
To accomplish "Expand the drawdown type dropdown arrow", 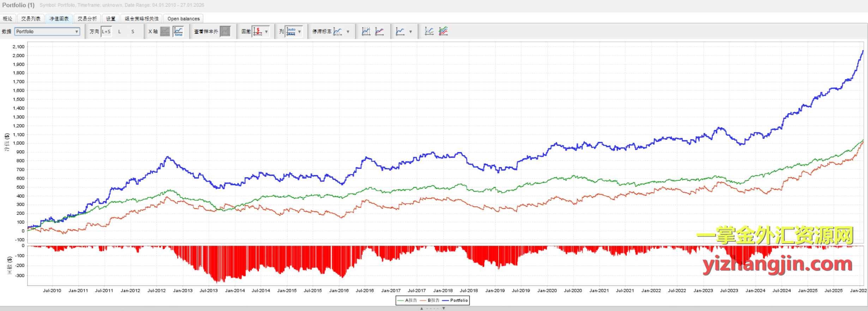I will tap(266, 31).
